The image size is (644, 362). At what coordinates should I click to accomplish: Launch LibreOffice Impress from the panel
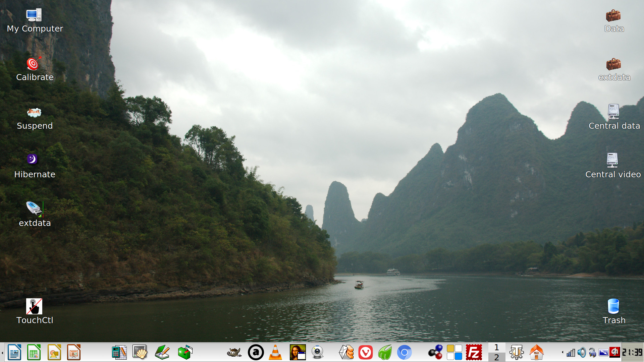click(x=74, y=352)
